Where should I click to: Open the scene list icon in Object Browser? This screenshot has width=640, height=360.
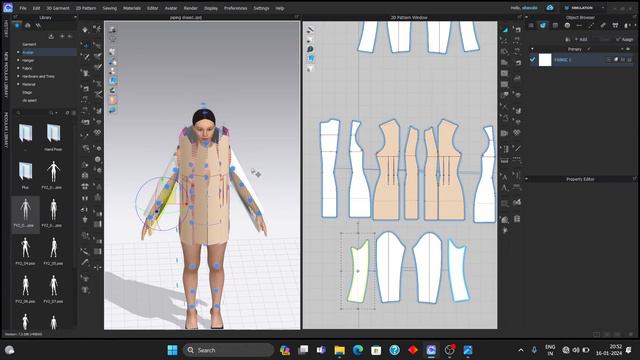pos(531,25)
